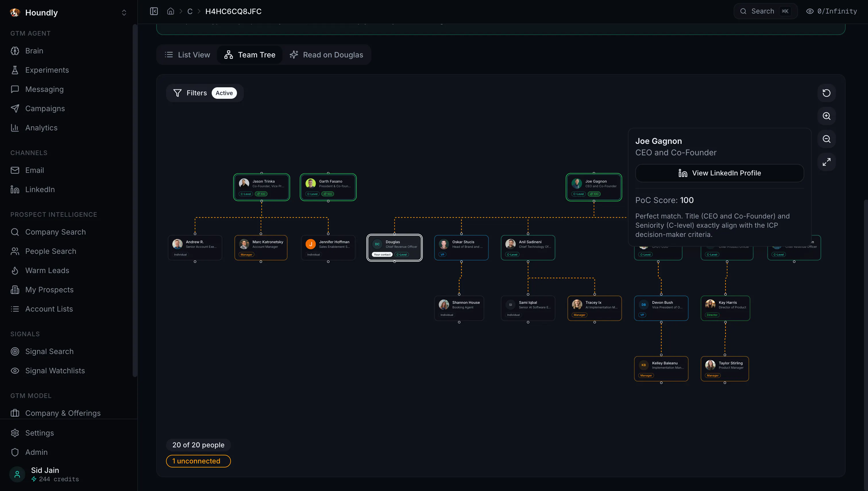
Task: Select the Team Tree tab
Action: (250, 55)
